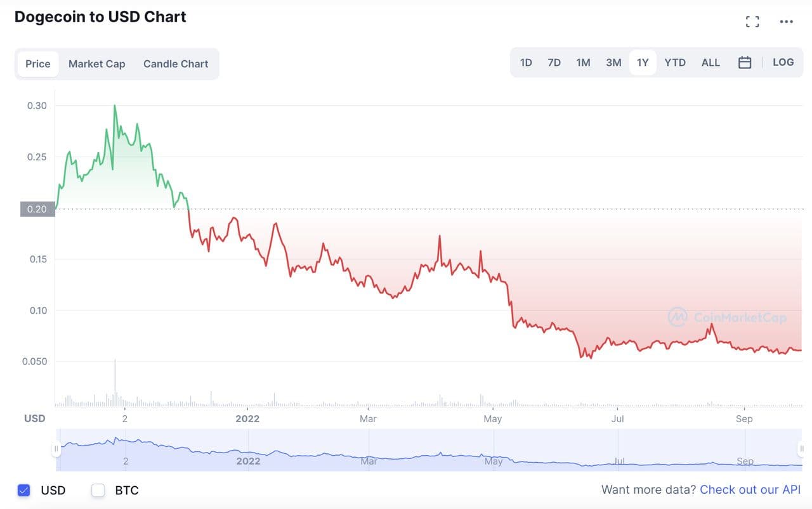Uncheck the USD checkbox
This screenshot has height=509, width=812.
(x=24, y=490)
